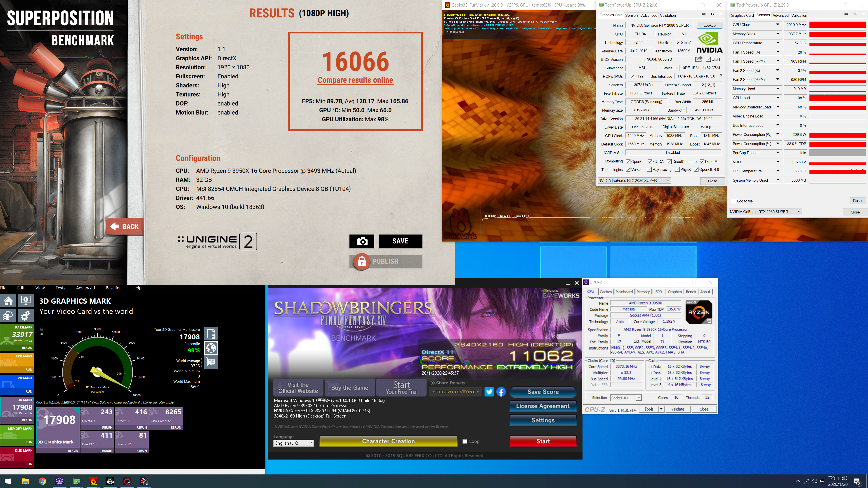Viewport: 868px width, 488px height.
Task: Click refresh icon in GPU-Z Sensors window
Action: 854,14
